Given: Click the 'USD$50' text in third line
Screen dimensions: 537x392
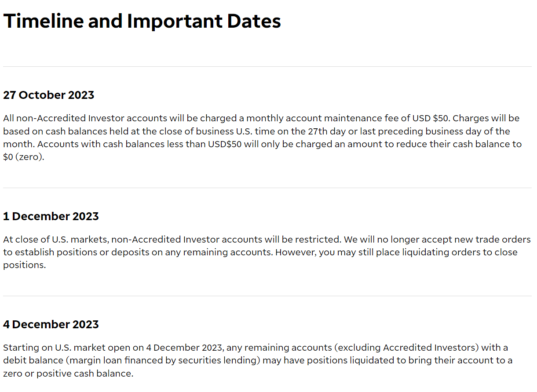Looking at the screenshot, I should [225, 144].
